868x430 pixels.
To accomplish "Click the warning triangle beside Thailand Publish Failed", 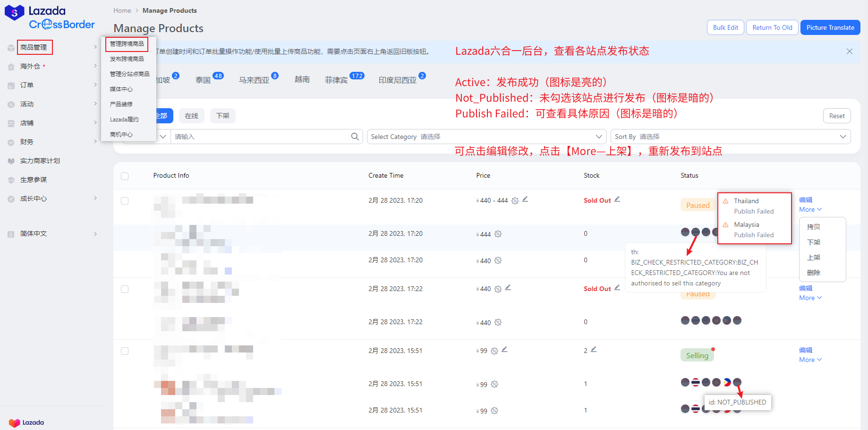I will (x=725, y=201).
